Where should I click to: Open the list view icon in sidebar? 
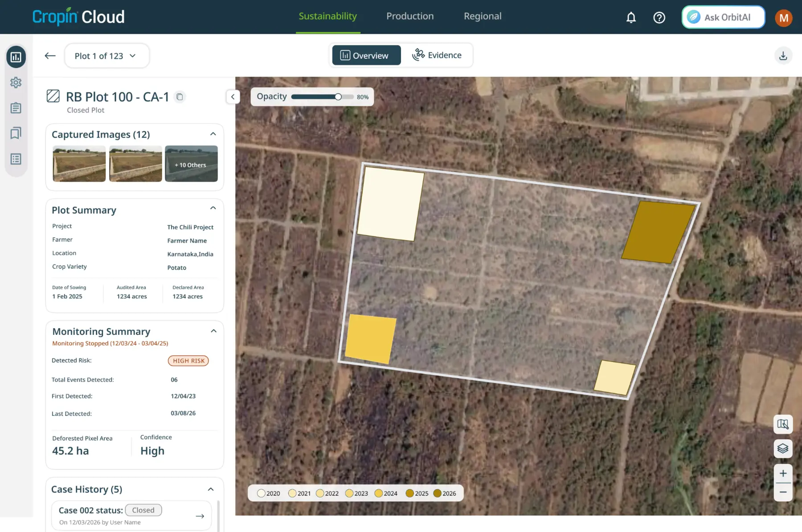[16, 159]
